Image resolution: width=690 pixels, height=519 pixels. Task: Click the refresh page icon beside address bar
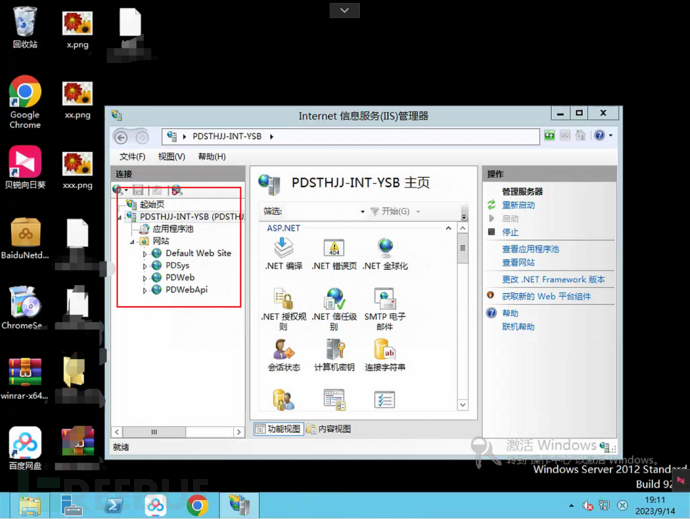pos(549,135)
